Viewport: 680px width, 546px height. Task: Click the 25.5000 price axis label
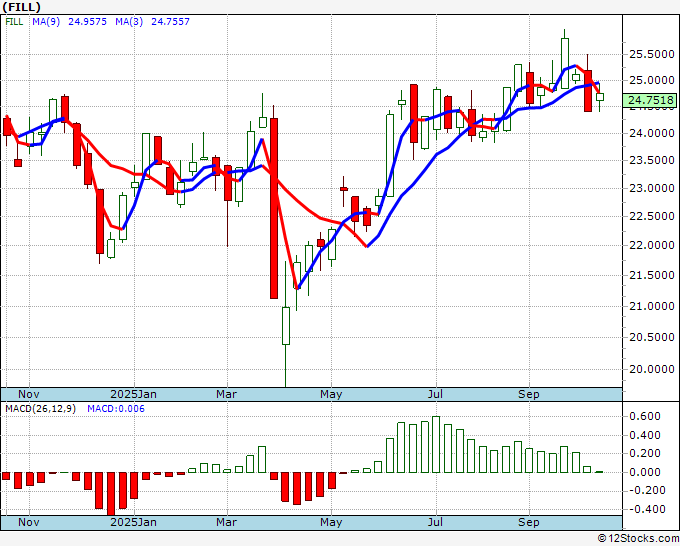pos(652,55)
